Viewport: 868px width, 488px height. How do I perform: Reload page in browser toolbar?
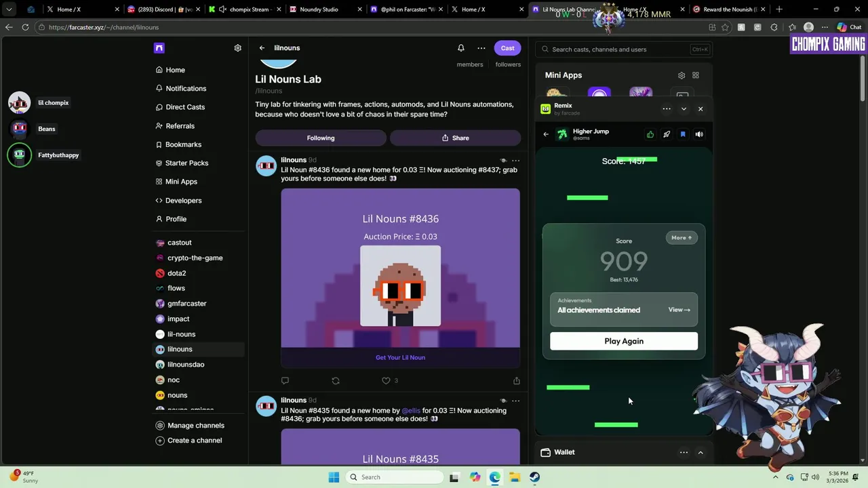[x=25, y=27]
